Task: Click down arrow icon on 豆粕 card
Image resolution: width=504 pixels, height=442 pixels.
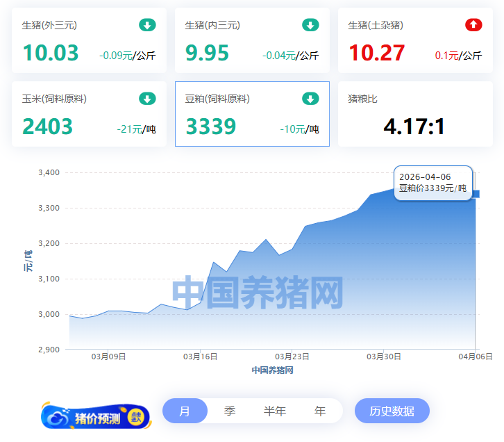Action: click(x=310, y=99)
